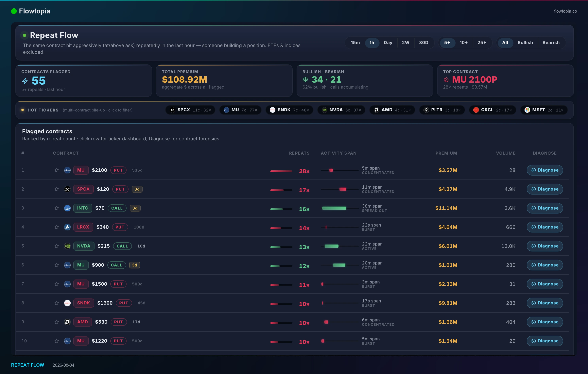
Task: Filter by the SPCX hot ticker chip
Action: [190, 110]
